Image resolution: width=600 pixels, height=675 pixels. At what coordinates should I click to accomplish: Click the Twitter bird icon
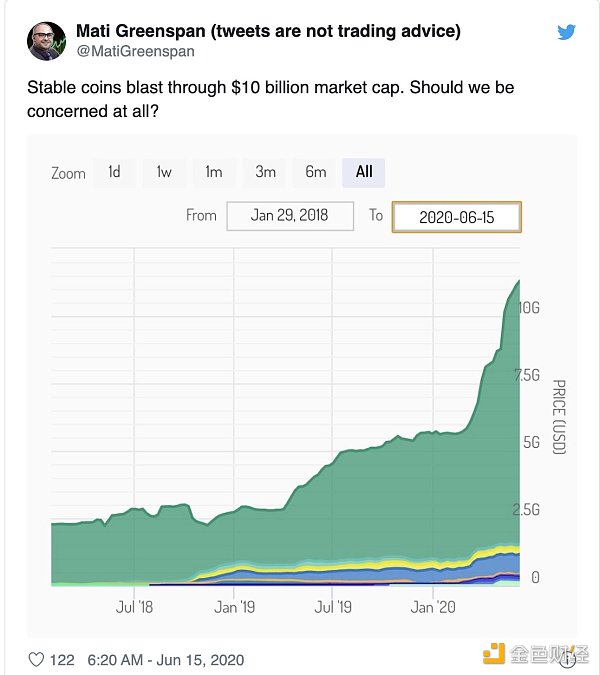(566, 33)
